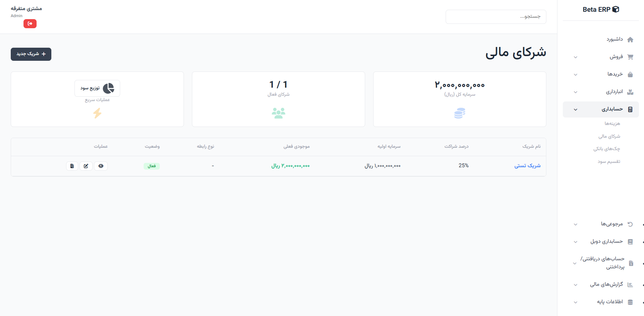
Task: Click the people icon in active partners card
Action: click(x=279, y=113)
